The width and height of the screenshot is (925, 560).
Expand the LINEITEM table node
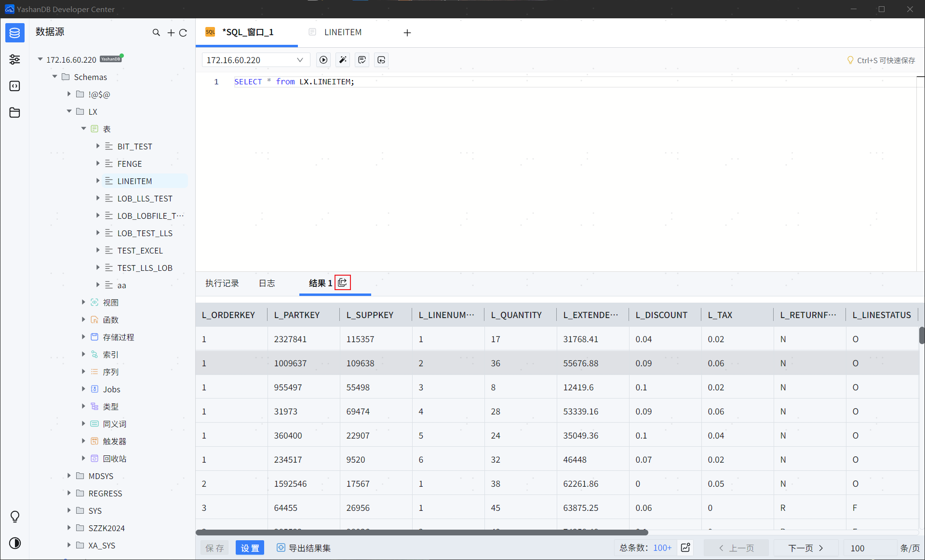click(x=98, y=181)
